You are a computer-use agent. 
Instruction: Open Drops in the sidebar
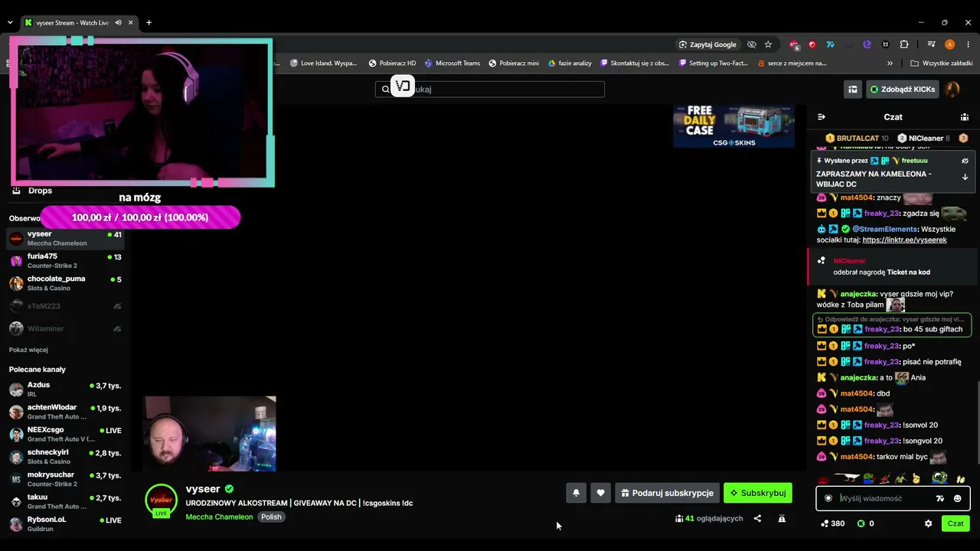pyautogui.click(x=40, y=191)
